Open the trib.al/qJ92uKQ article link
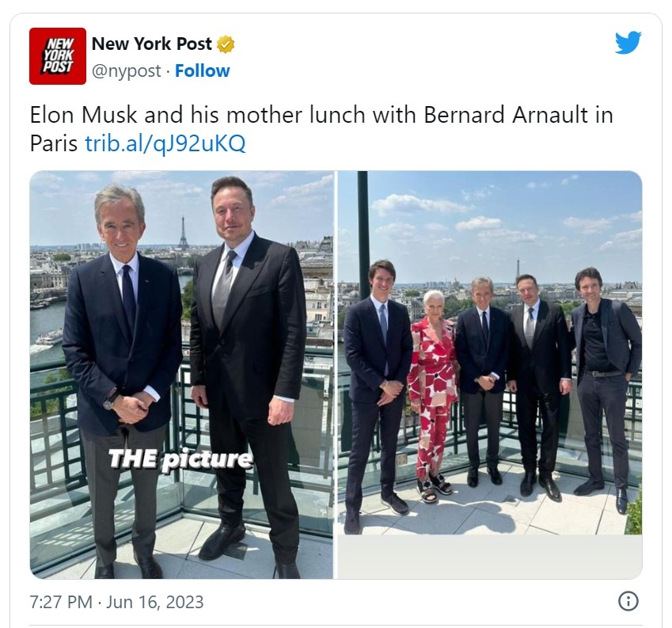Viewport: 672px width, 628px height. [165, 143]
